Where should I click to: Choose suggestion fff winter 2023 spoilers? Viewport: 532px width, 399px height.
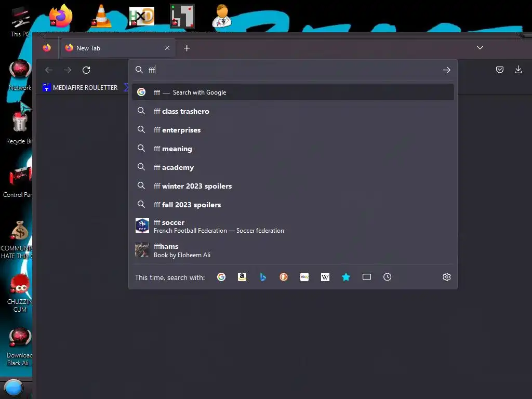[293, 185]
